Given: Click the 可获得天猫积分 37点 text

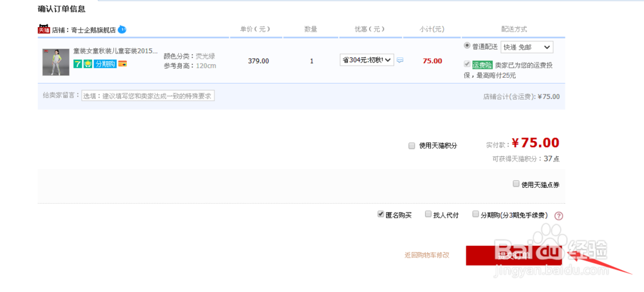Looking at the screenshot, I should (x=526, y=159).
